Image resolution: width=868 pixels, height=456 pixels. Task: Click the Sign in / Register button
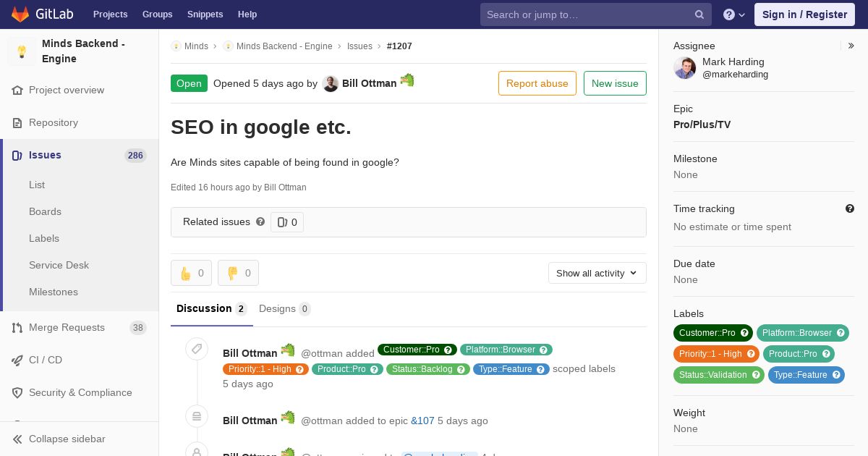click(804, 14)
